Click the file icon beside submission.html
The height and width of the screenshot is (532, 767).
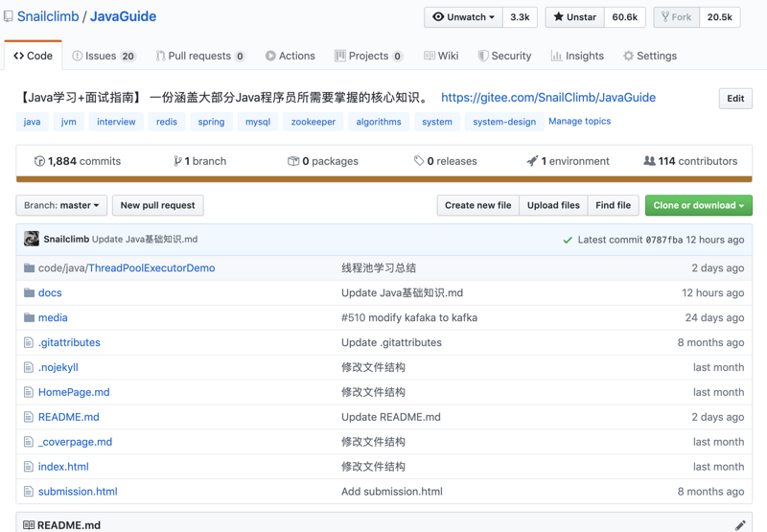(x=29, y=492)
